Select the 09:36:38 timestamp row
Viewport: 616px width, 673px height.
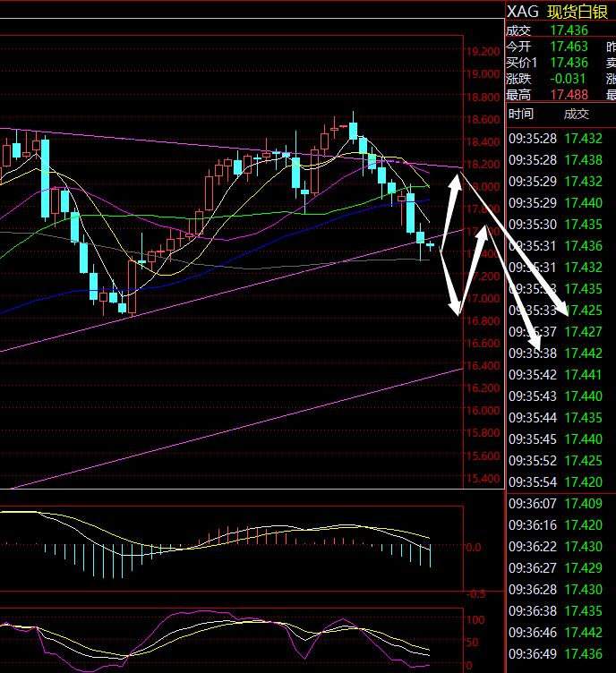(555, 610)
